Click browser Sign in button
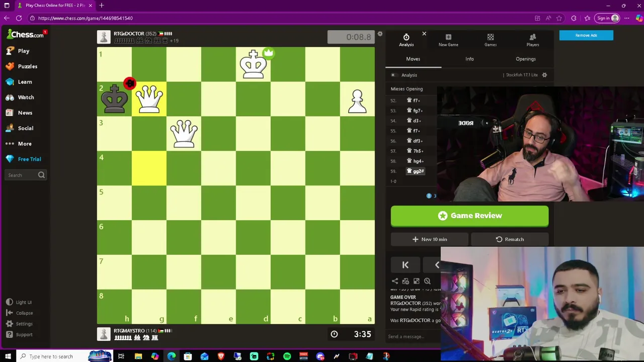Viewport: 644px width, 362px height. point(607,18)
